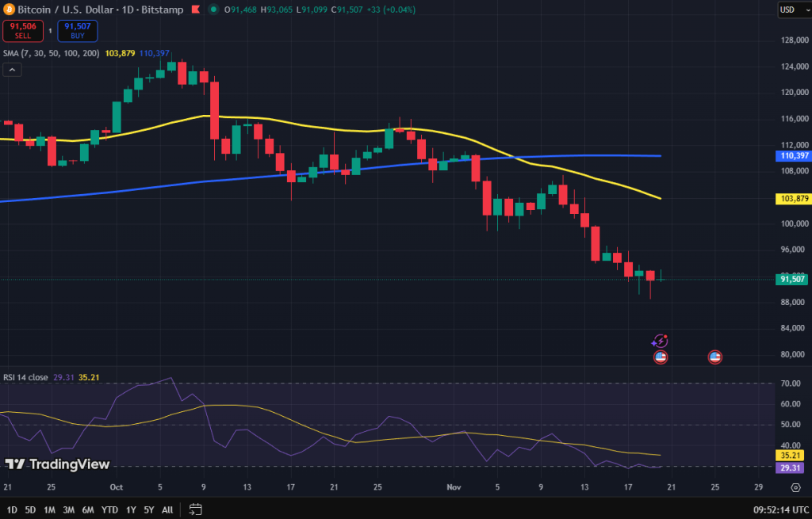Open the USD currency dropdown
This screenshot has width=812, height=519.
pos(795,10)
